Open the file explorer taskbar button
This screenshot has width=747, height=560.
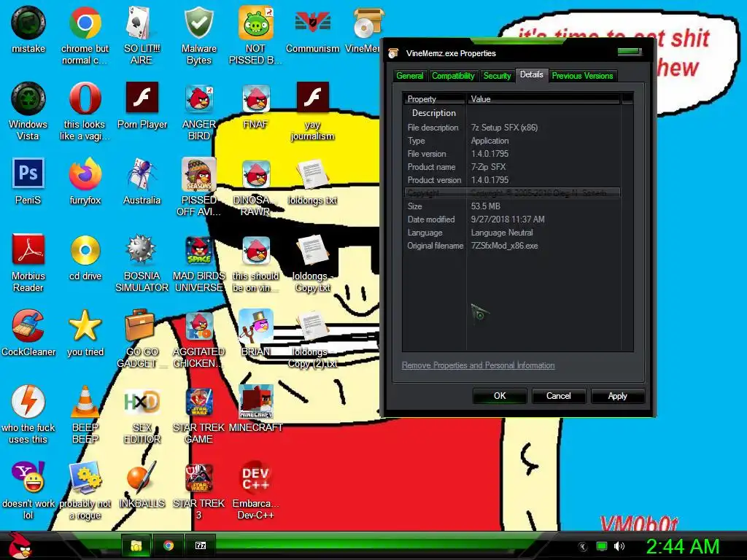tap(136, 545)
